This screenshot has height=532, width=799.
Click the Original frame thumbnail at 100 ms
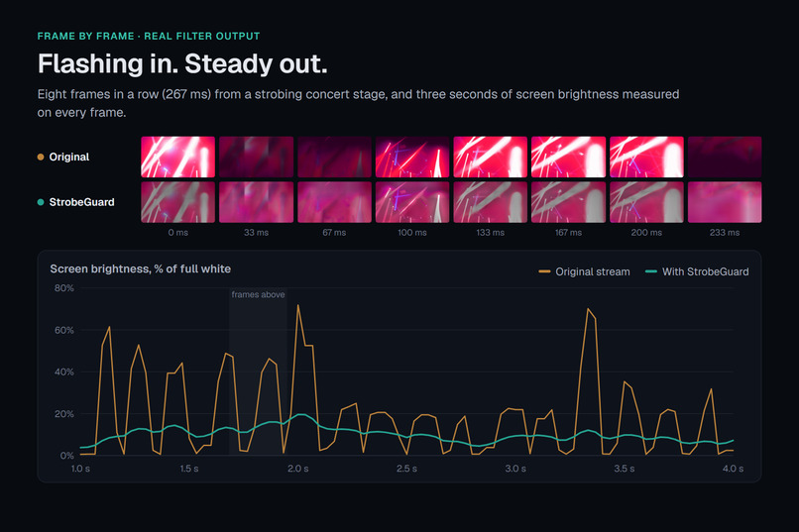click(412, 157)
